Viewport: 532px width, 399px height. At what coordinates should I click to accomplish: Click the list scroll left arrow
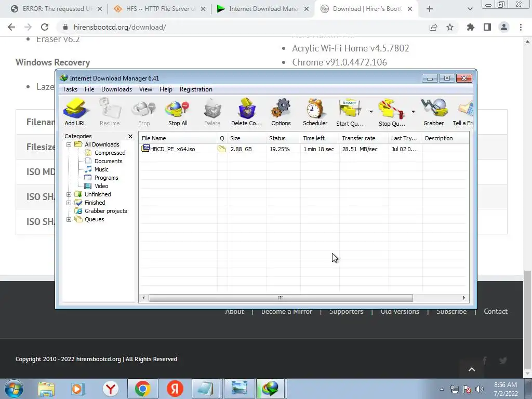143,298
